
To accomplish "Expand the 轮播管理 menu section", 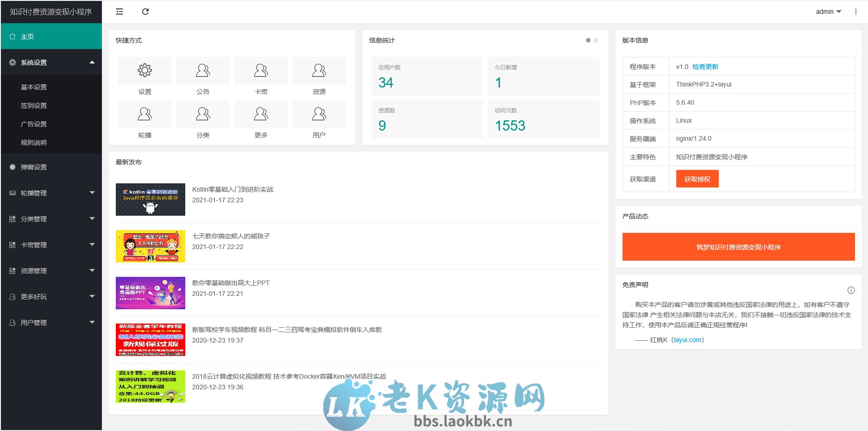I will pos(51,193).
